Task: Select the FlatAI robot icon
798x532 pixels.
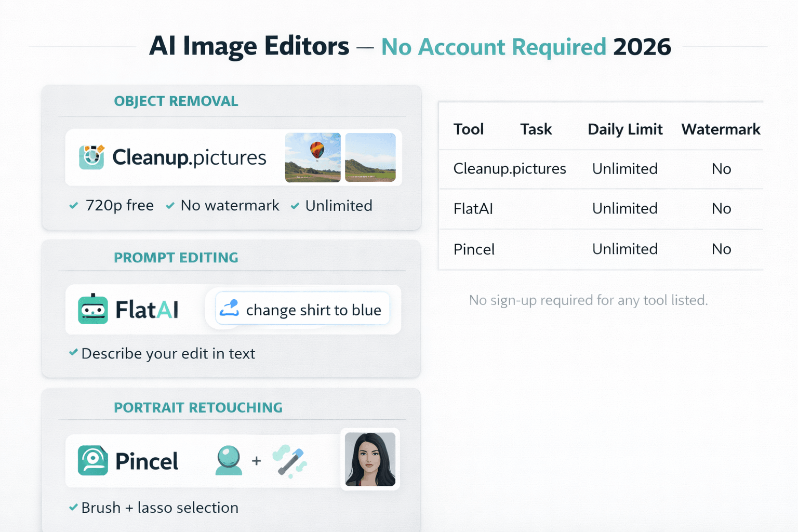Action: point(94,309)
